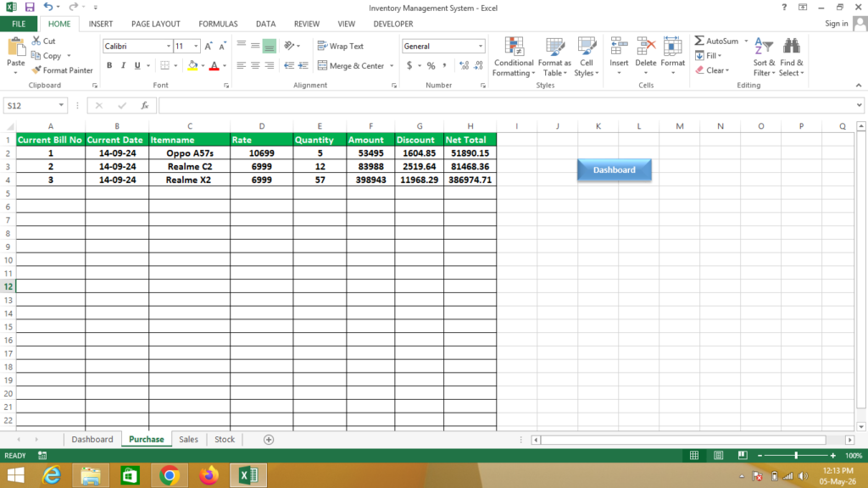Apply fill color with the paint bucket
The height and width of the screenshot is (488, 868).
click(x=192, y=65)
